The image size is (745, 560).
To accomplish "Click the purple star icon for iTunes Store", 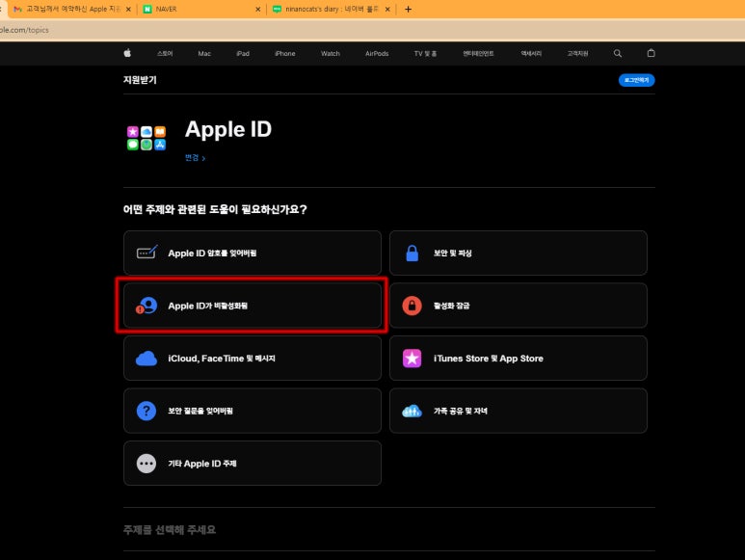I will pos(412,359).
